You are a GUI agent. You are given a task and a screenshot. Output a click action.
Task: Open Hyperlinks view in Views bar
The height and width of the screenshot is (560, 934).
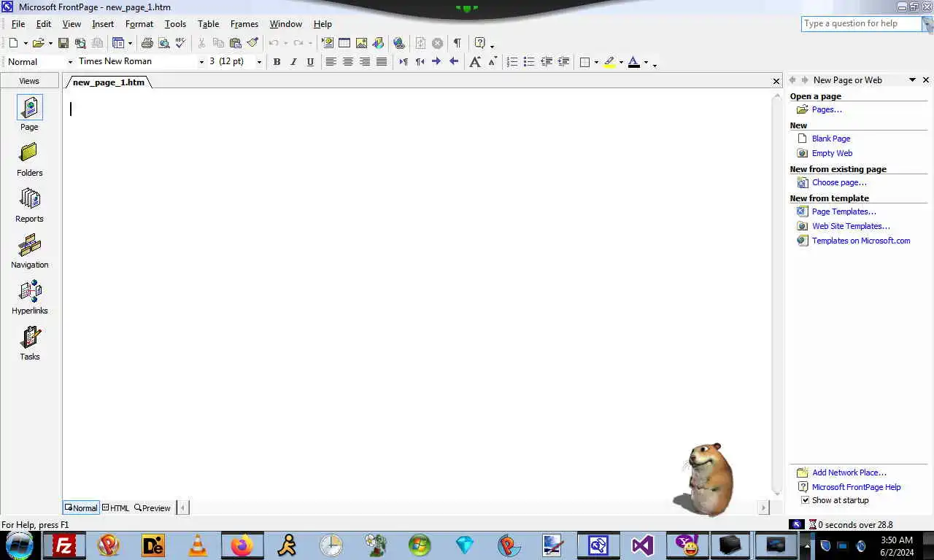click(29, 298)
